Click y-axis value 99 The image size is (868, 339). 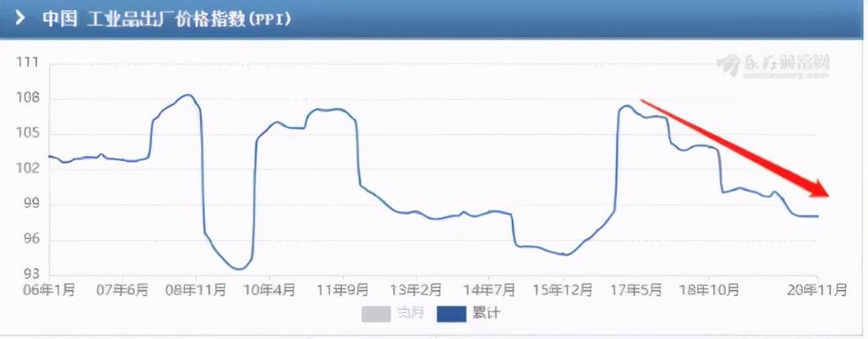click(x=31, y=204)
